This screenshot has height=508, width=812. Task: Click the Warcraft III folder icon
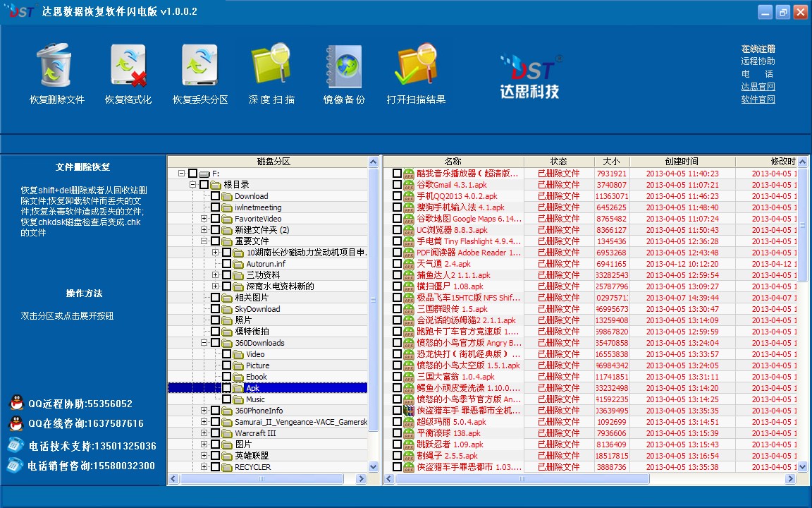click(x=227, y=433)
